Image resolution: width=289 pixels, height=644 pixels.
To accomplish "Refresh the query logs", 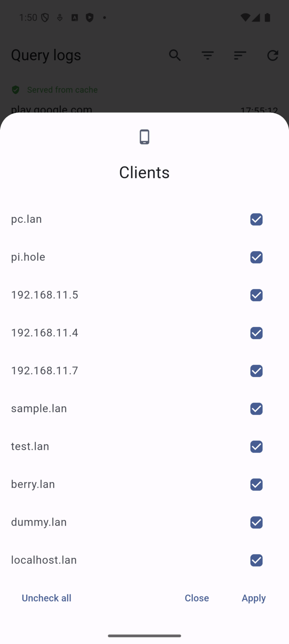I will pyautogui.click(x=273, y=55).
